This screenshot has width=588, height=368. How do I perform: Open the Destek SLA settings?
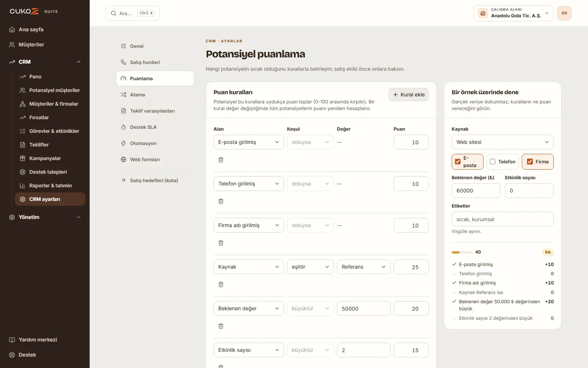point(155,127)
